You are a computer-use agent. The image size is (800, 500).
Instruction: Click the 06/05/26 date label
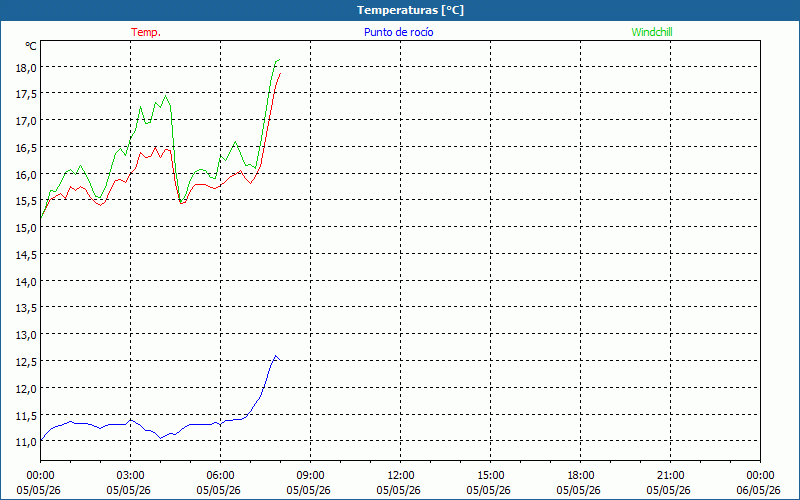tap(759, 490)
